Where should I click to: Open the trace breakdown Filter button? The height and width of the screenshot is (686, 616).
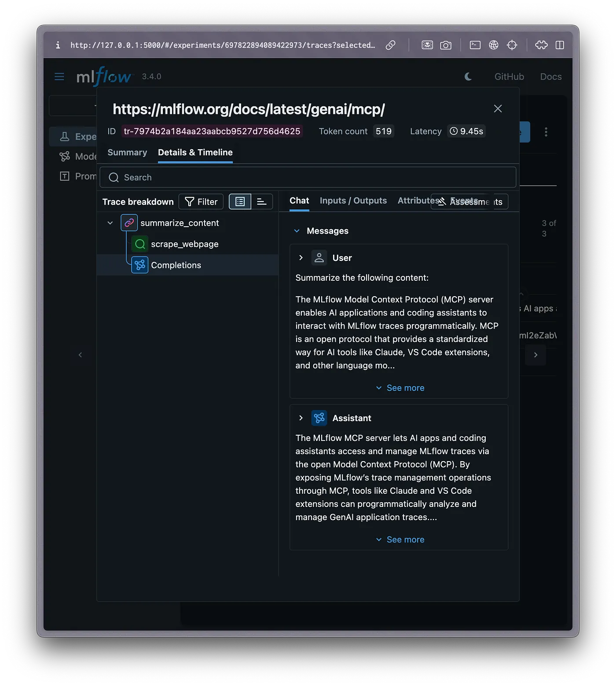201,202
